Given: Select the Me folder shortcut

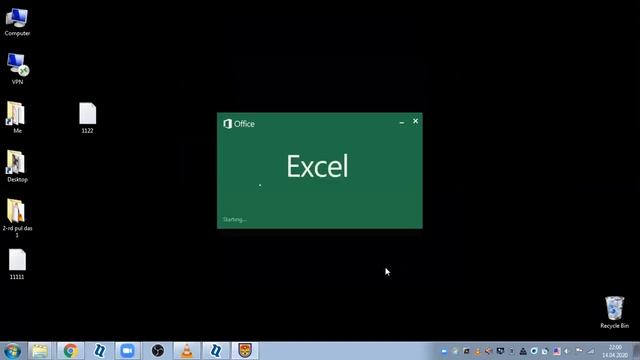Looking at the screenshot, I should coord(17,118).
